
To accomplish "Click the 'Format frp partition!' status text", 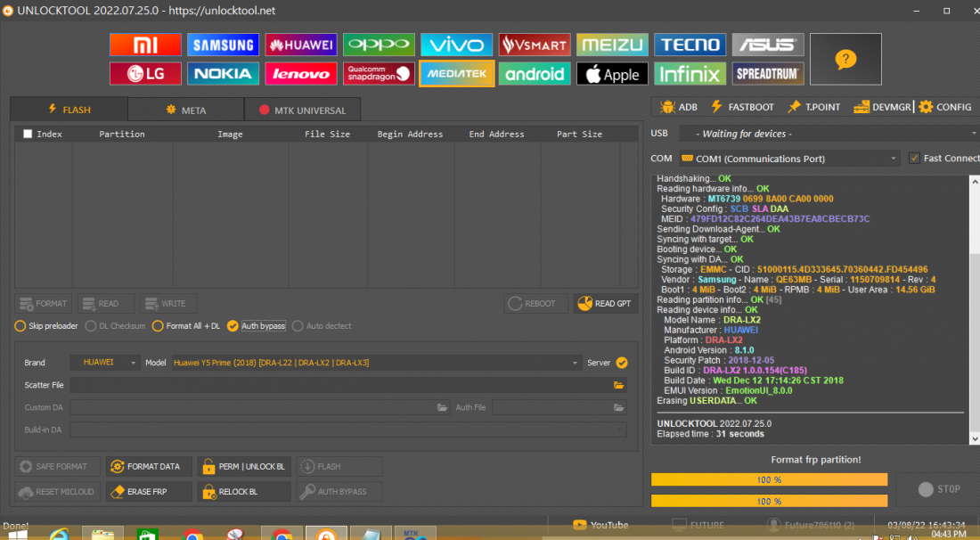I will [815, 460].
